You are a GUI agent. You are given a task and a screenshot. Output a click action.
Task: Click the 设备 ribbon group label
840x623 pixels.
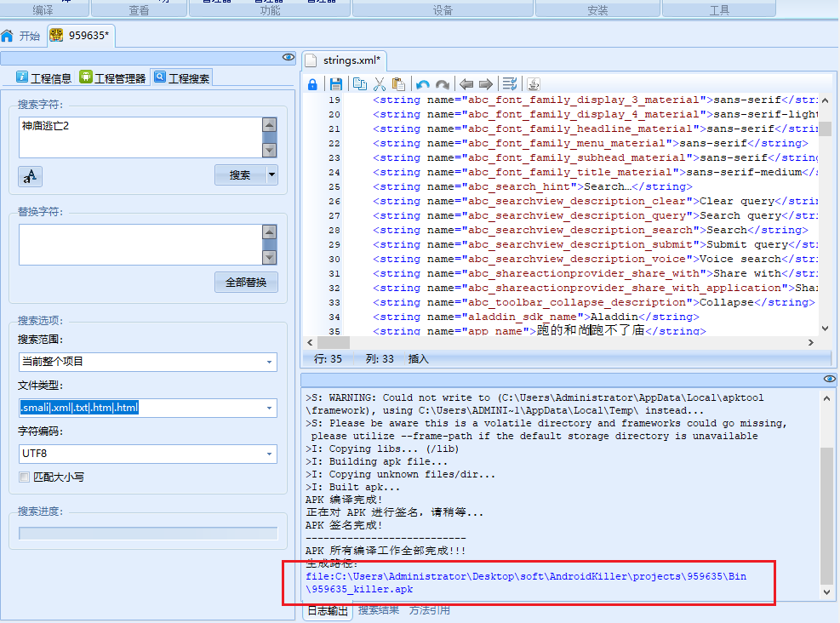pyautogui.click(x=443, y=10)
